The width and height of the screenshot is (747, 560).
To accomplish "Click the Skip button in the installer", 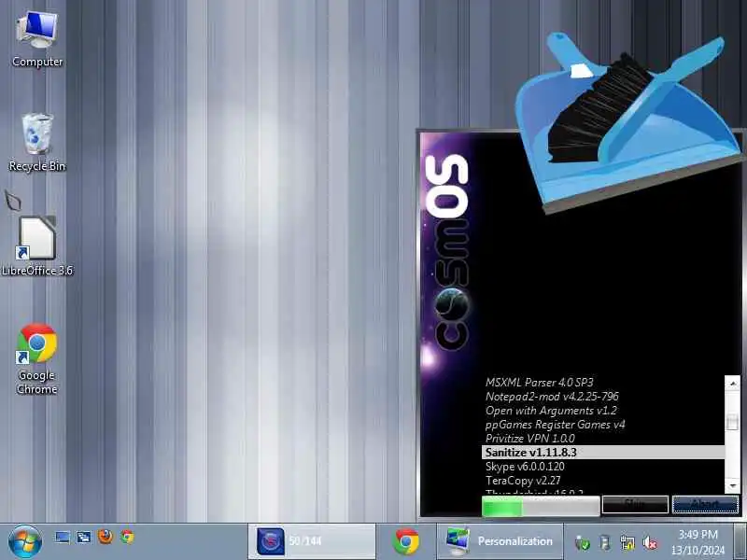I will (x=635, y=505).
